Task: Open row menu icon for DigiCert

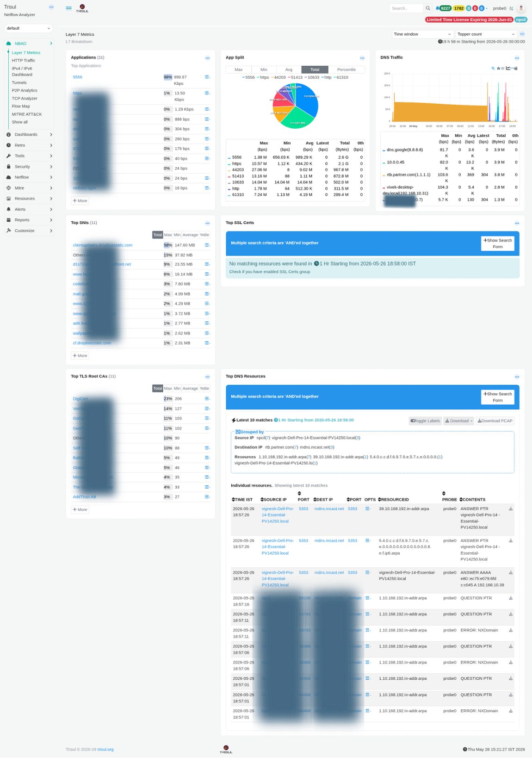Action: [x=207, y=399]
